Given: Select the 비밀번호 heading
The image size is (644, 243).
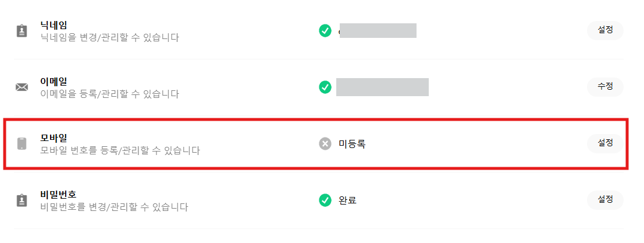Looking at the screenshot, I should pos(58,194).
